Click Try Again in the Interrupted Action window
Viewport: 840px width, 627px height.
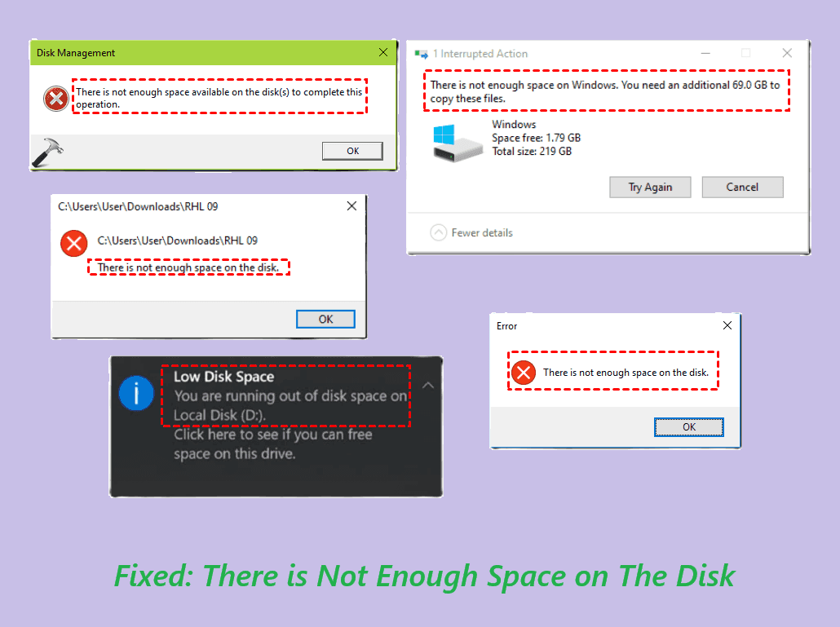650,188
